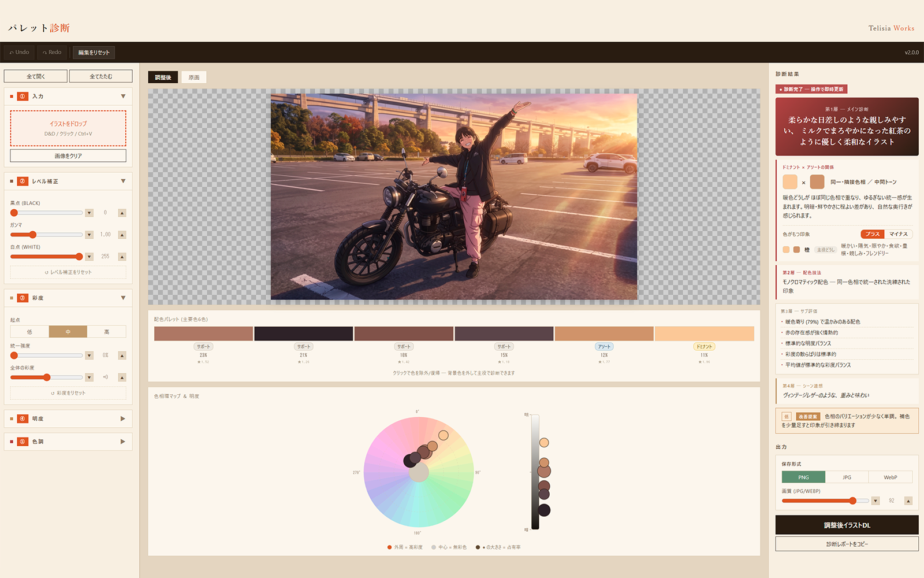Click the 画像をクリア button
The image size is (924, 578).
coord(68,156)
